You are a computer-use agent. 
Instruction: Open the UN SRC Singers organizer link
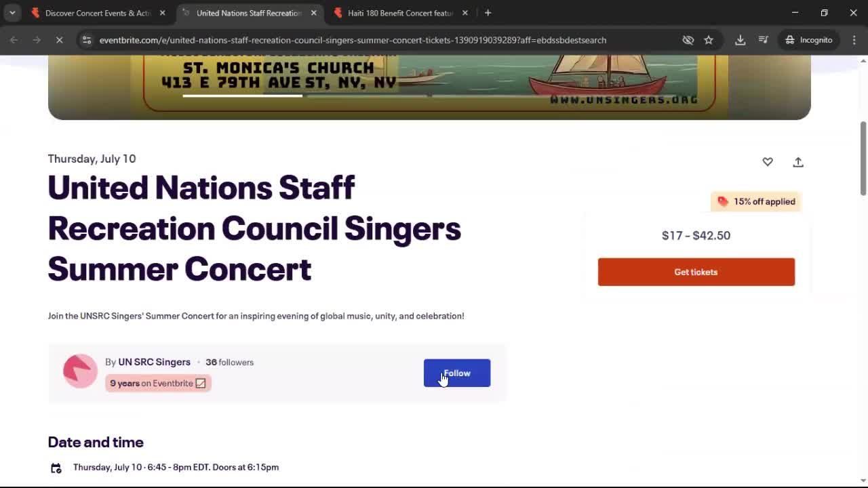click(154, 362)
